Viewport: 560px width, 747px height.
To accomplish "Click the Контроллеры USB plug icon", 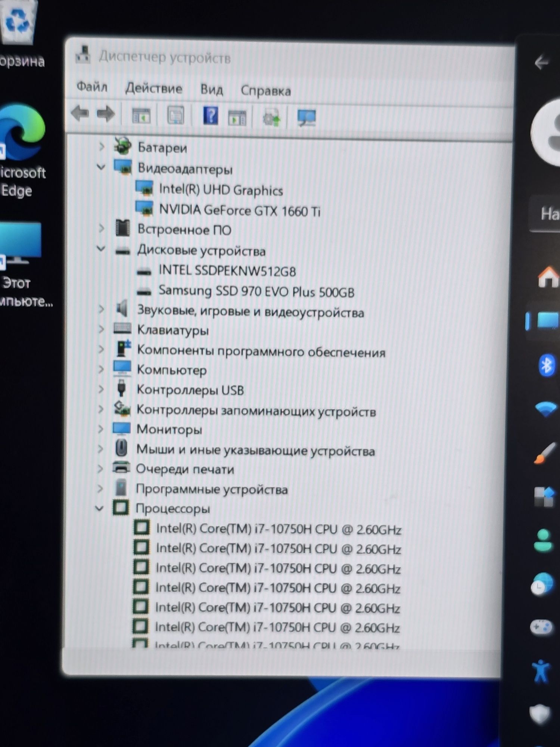I will (121, 388).
